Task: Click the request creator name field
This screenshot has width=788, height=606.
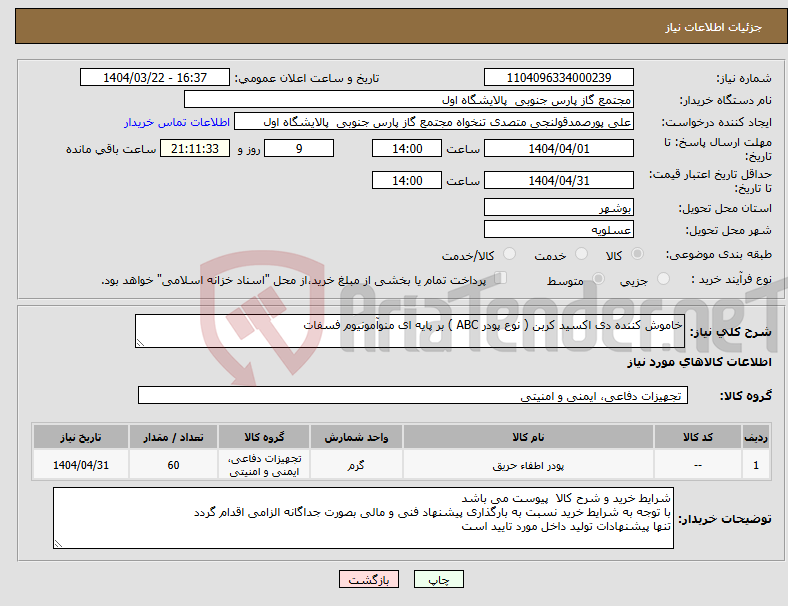Action: click(x=434, y=122)
